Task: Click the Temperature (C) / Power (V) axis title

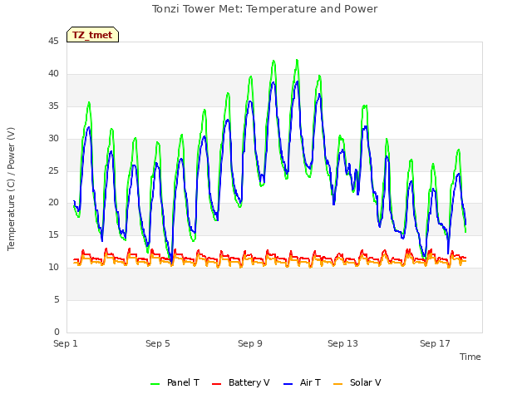Action: pos(11,189)
